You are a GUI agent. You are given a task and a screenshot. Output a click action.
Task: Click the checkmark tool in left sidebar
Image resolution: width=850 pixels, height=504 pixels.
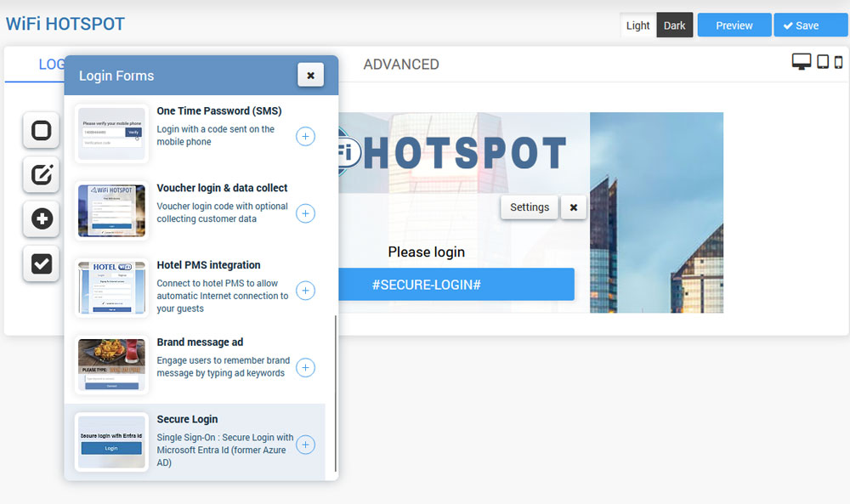tap(41, 263)
